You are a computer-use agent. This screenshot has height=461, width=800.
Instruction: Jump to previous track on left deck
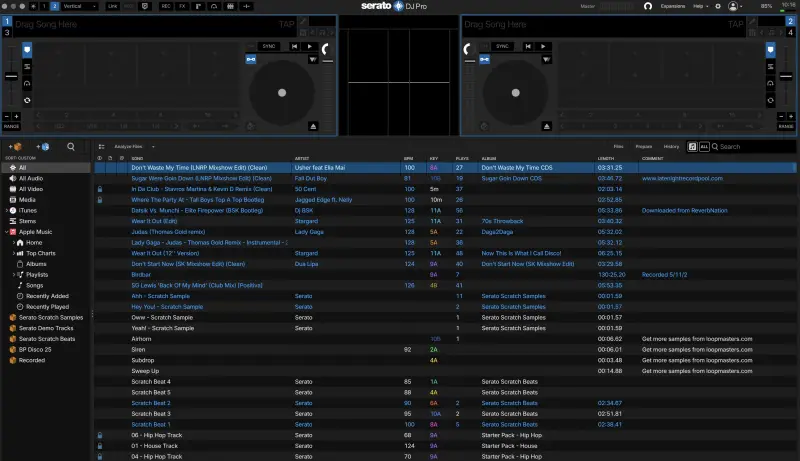[x=294, y=46]
